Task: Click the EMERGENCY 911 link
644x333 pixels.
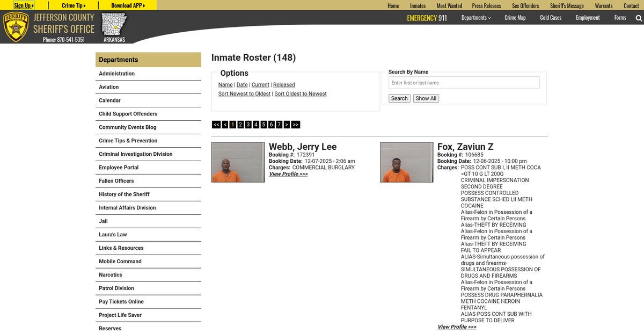Action: tap(427, 18)
